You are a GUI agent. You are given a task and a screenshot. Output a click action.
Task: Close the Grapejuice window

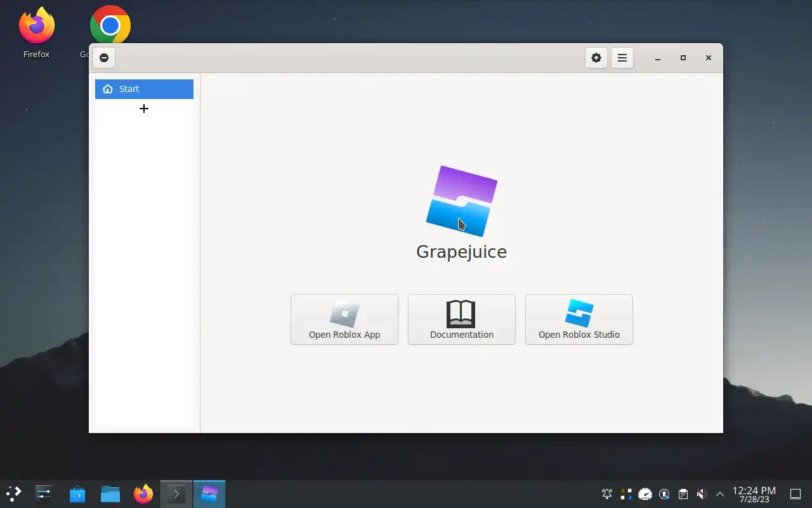[709, 58]
